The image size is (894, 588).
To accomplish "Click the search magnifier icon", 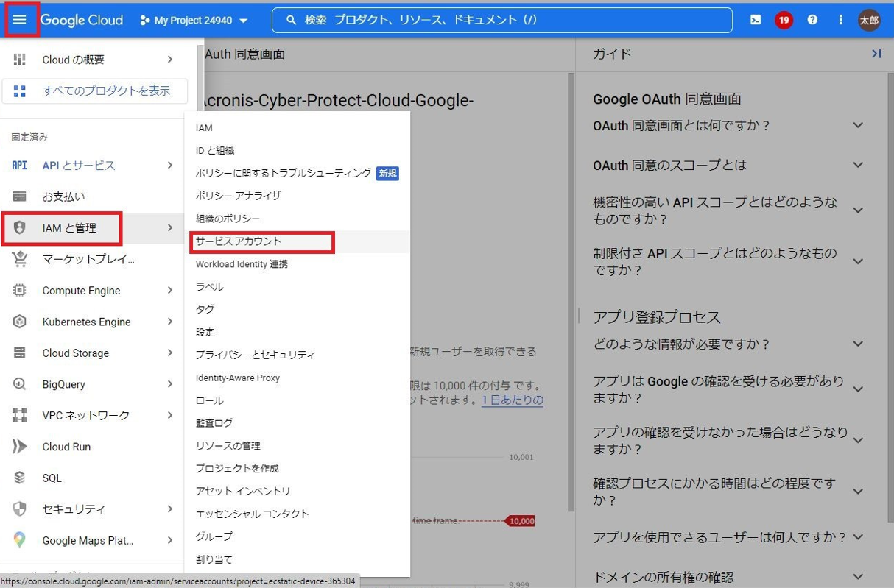I will [291, 21].
